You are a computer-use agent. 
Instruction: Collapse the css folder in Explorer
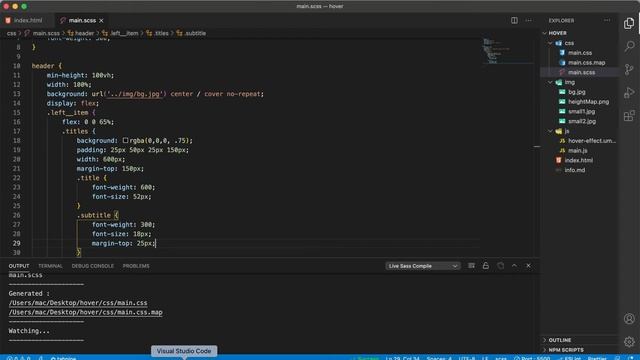569,43
